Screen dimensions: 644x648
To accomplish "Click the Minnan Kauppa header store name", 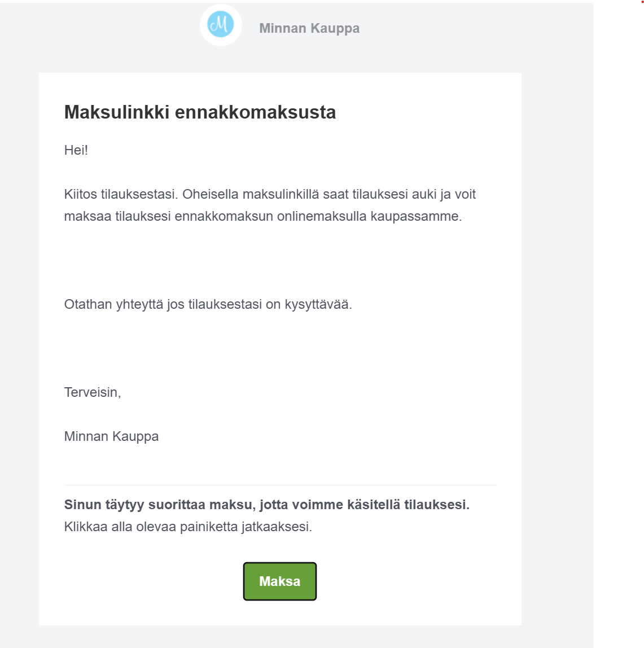I will coord(309,28).
